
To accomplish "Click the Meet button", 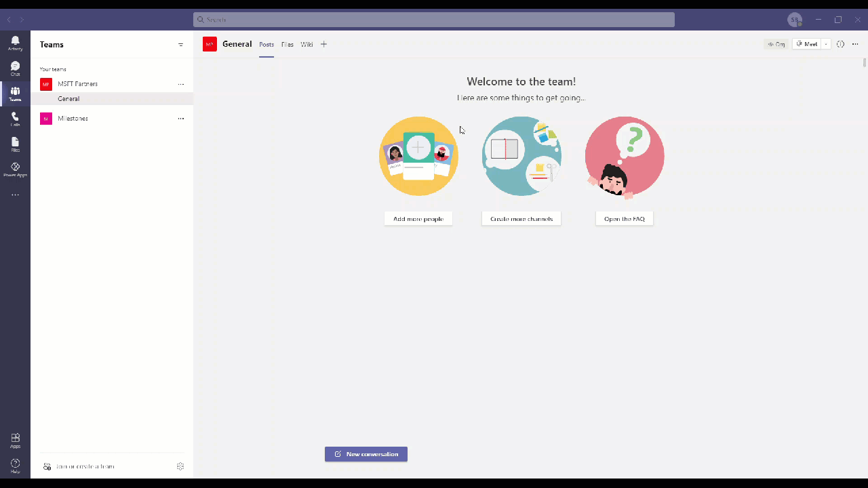I will coord(807,44).
